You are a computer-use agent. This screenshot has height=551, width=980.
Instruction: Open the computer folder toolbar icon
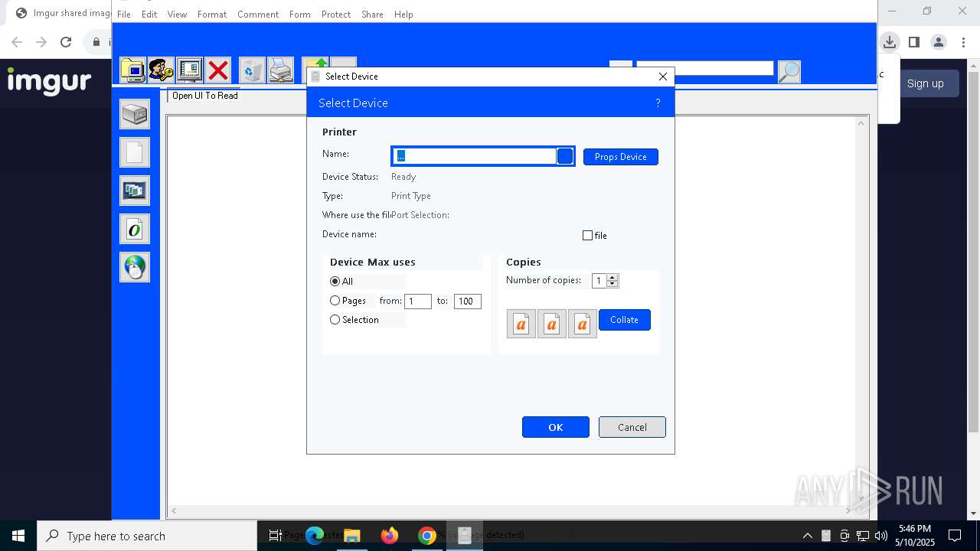coord(133,70)
